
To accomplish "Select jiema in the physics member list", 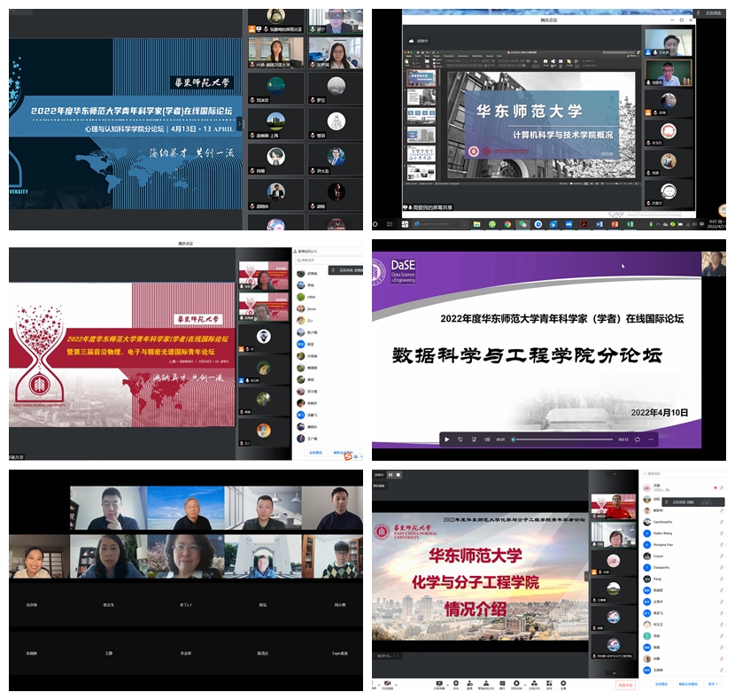I will [x=329, y=308].
